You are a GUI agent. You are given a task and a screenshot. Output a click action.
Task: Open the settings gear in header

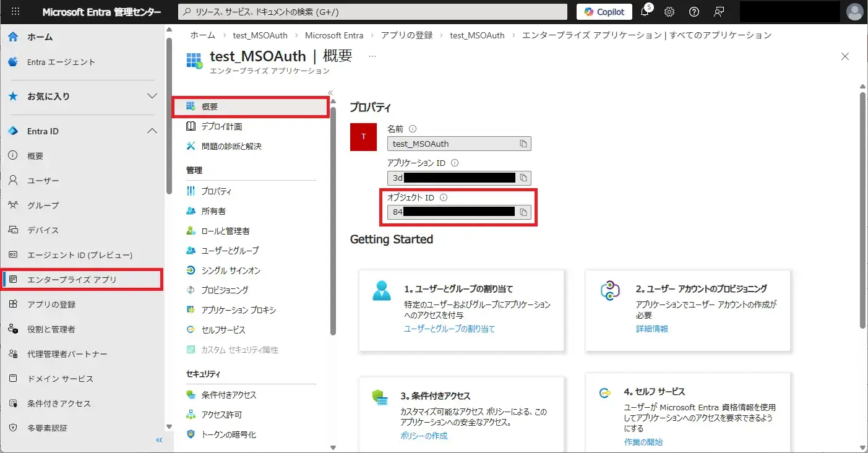pyautogui.click(x=669, y=12)
